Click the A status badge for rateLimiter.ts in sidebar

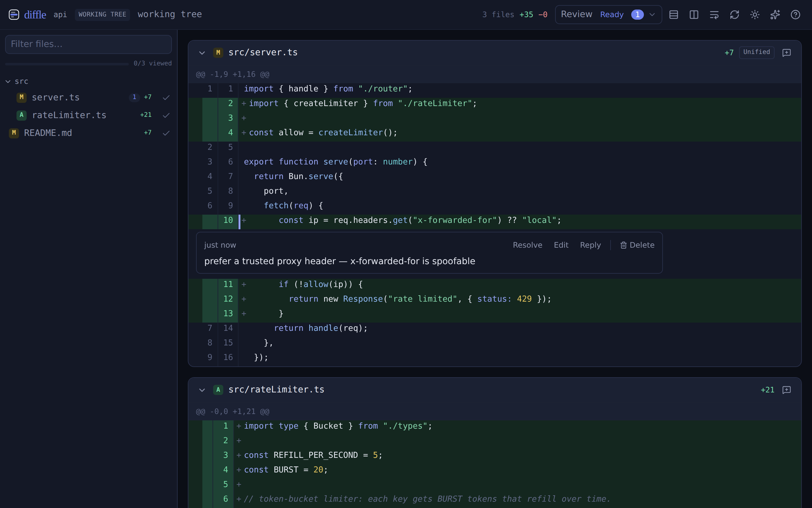(x=22, y=115)
